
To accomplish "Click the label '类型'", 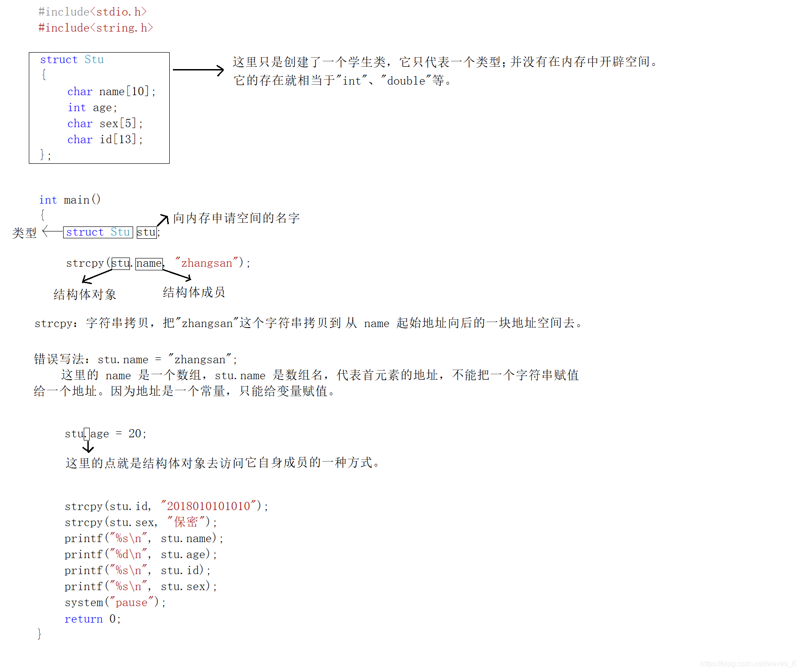I will click(24, 233).
